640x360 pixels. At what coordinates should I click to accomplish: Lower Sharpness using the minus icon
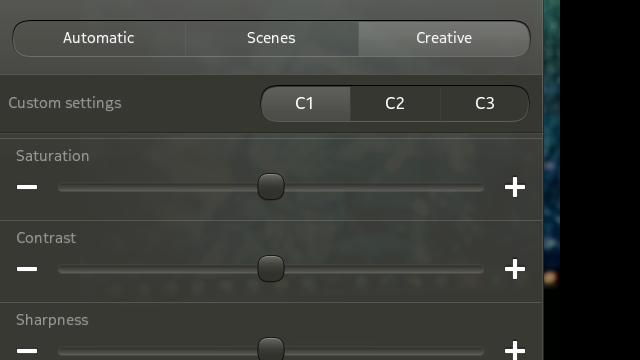pos(27,351)
